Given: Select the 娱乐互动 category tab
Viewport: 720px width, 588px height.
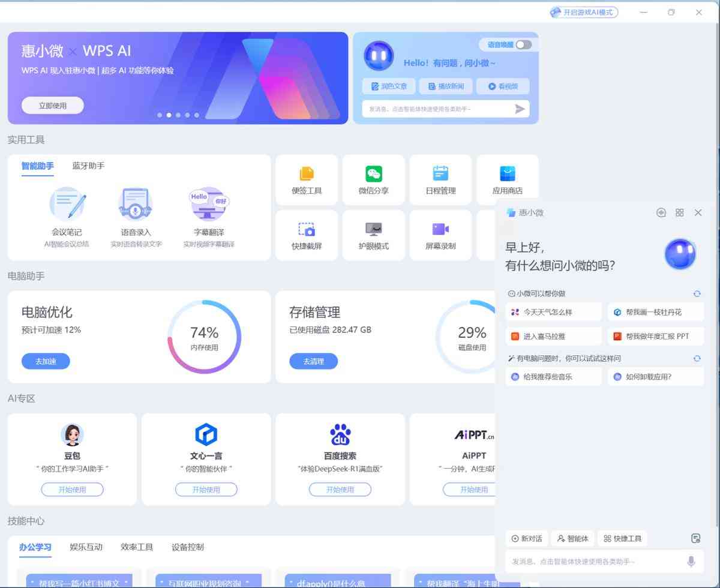Looking at the screenshot, I should 87,547.
